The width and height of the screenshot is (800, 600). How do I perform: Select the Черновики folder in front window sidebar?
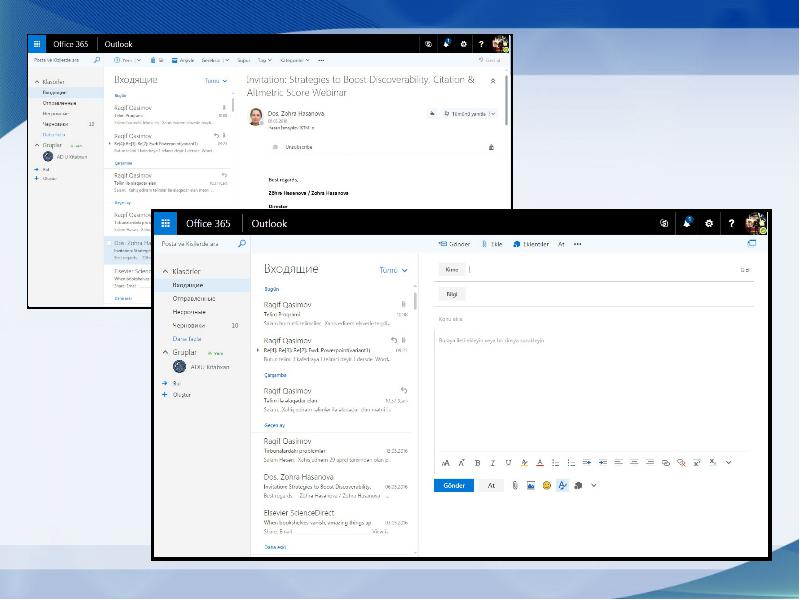pyautogui.click(x=203, y=325)
